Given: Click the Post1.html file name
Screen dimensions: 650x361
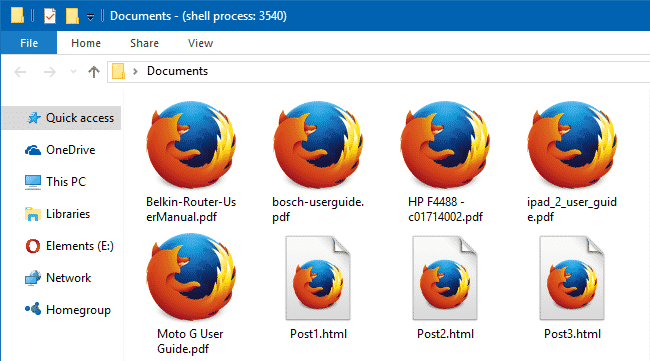Looking at the screenshot, I should click(318, 334).
